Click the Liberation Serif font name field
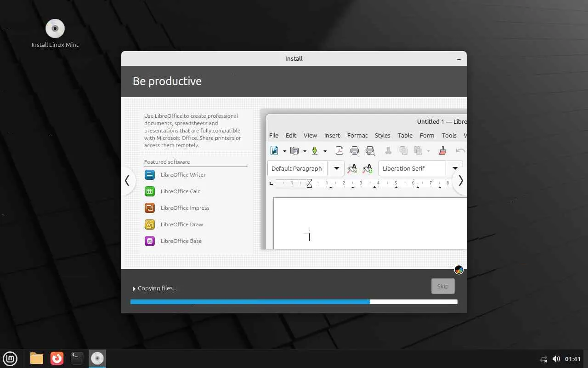Viewport: 588px width, 368px height. click(413, 168)
